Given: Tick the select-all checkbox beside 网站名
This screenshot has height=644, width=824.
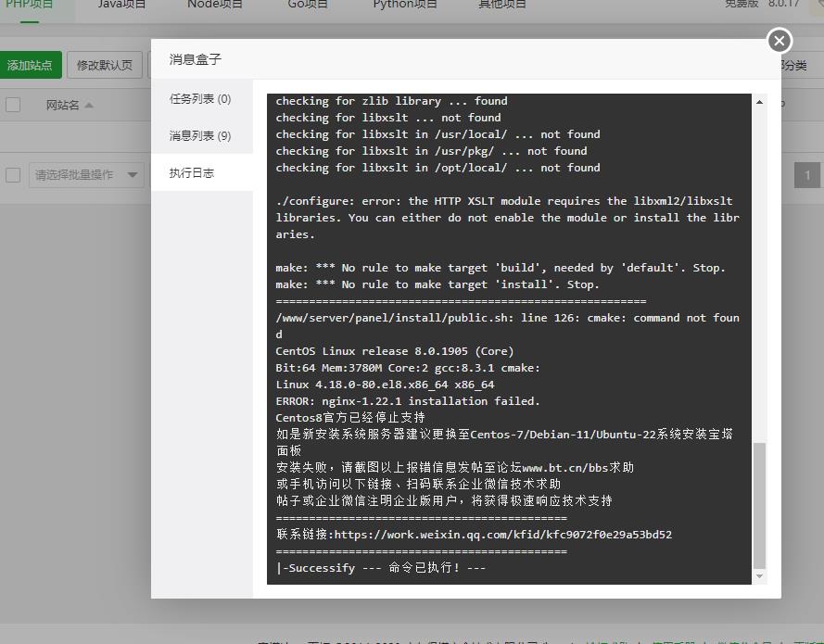Looking at the screenshot, I should coord(13,105).
